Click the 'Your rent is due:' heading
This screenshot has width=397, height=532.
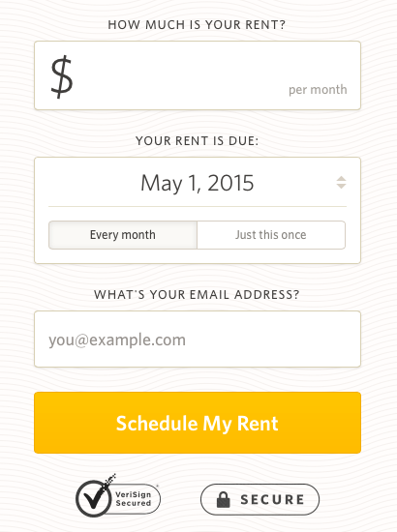click(198, 141)
